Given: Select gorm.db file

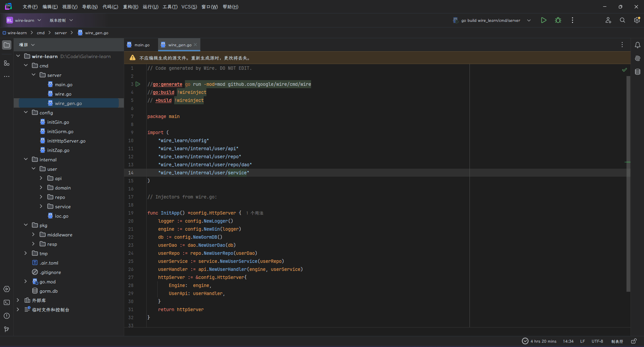Looking at the screenshot, I should [x=49, y=291].
